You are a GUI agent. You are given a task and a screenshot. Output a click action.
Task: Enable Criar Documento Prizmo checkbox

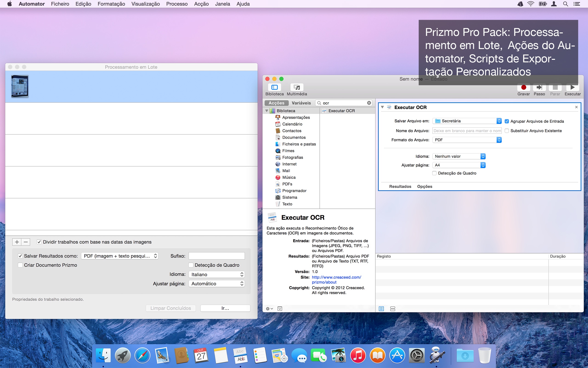[x=20, y=265]
